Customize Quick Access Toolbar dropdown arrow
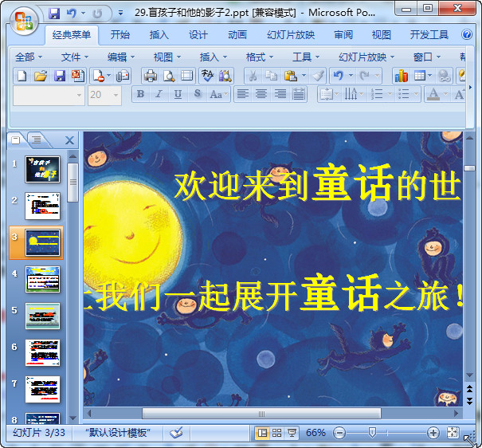Screen dimensions: 482x448 click(x=121, y=13)
